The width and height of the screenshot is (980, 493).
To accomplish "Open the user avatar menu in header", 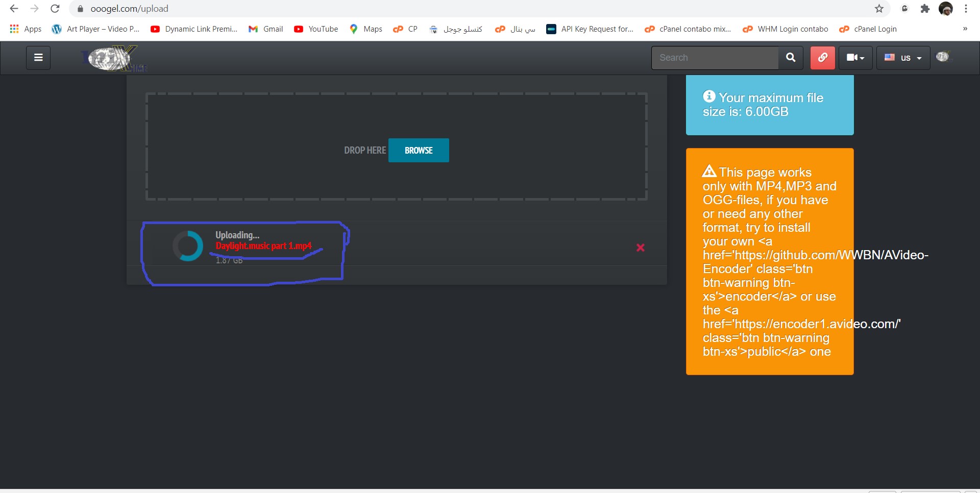I will (x=943, y=57).
